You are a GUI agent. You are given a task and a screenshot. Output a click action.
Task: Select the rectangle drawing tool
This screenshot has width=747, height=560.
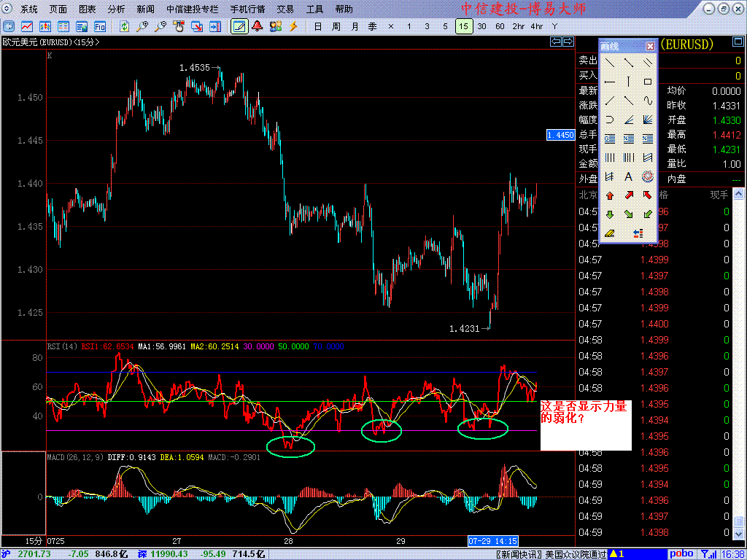click(648, 82)
